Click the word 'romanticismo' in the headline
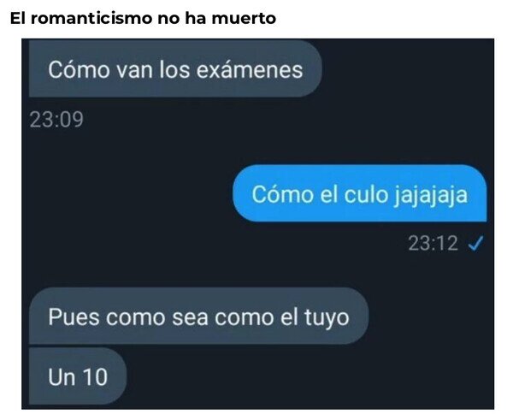The height and width of the screenshot is (420, 513). pos(91,18)
